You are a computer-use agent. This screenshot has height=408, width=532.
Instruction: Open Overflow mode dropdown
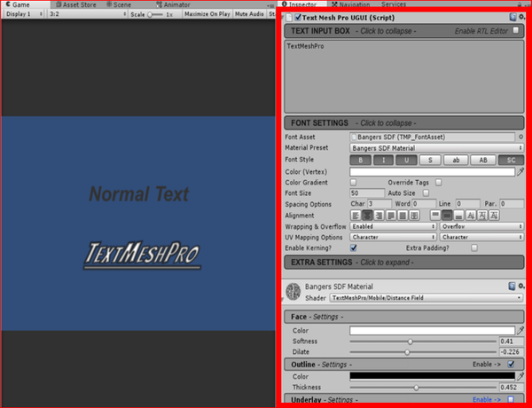pyautogui.click(x=481, y=226)
